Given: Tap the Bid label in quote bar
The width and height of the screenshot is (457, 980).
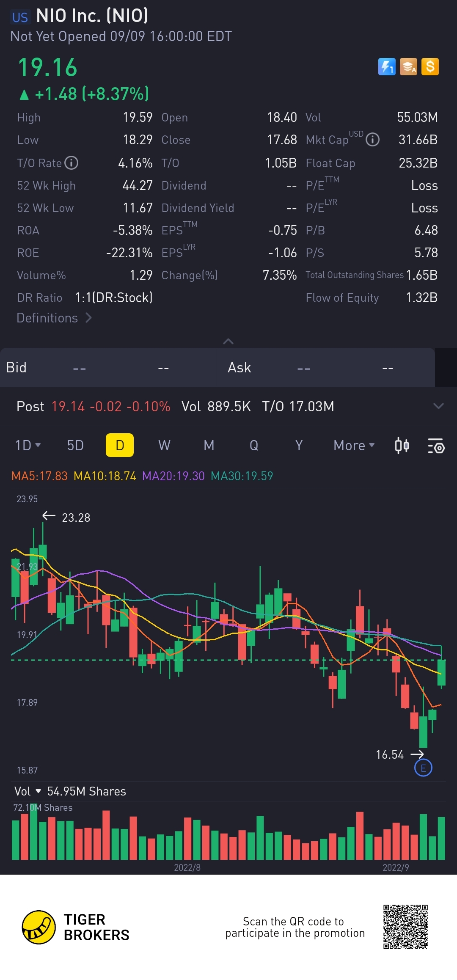Looking at the screenshot, I should [x=16, y=367].
